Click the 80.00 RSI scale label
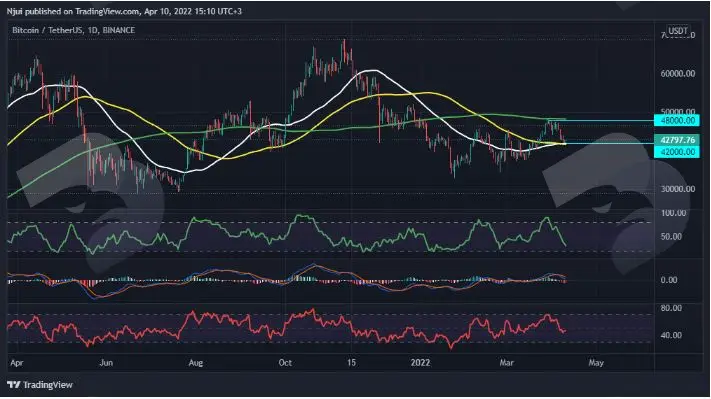Screen dimensions: 711x399 pyautogui.click(x=671, y=308)
